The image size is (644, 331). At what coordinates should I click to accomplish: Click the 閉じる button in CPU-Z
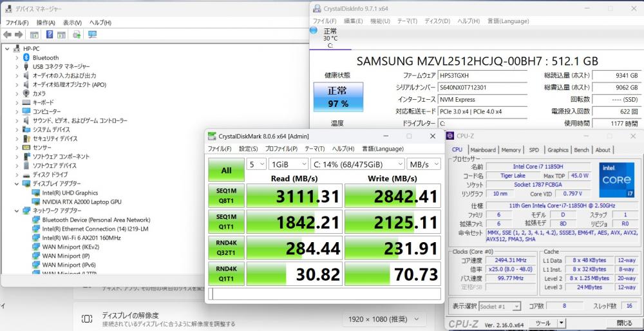point(624,323)
